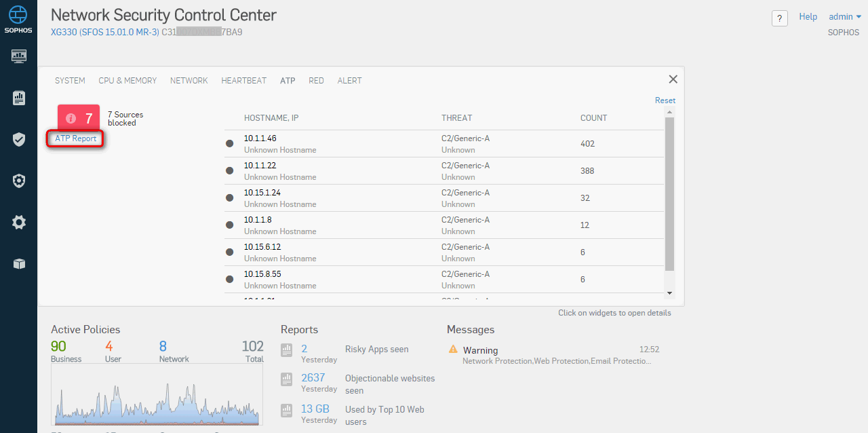Select the 10.1.1.22 host row
This screenshot has height=433, width=868.
444,171
